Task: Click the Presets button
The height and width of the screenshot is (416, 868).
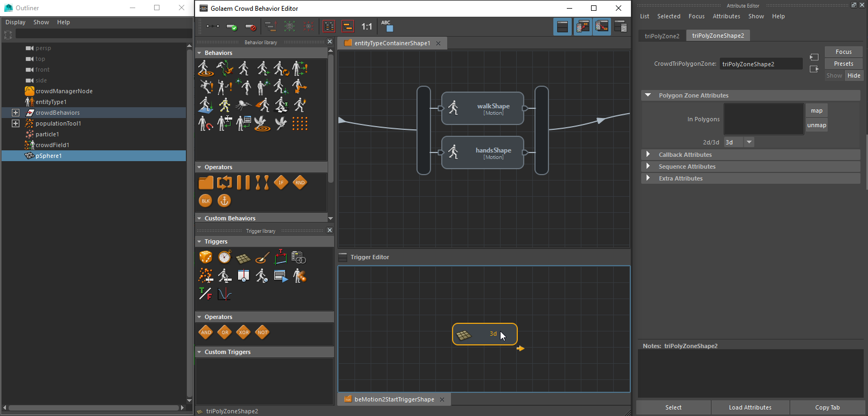Action: click(x=843, y=64)
